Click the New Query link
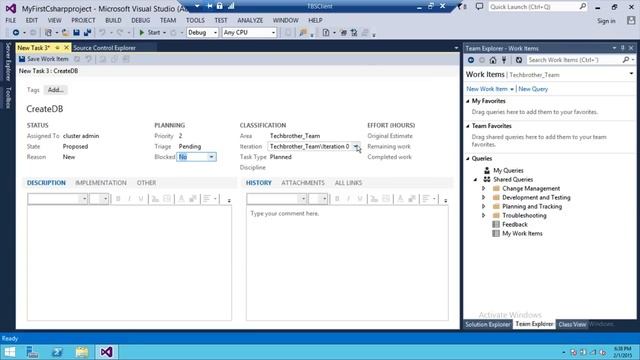Screen dimensions: 640x360 [x=533, y=89]
